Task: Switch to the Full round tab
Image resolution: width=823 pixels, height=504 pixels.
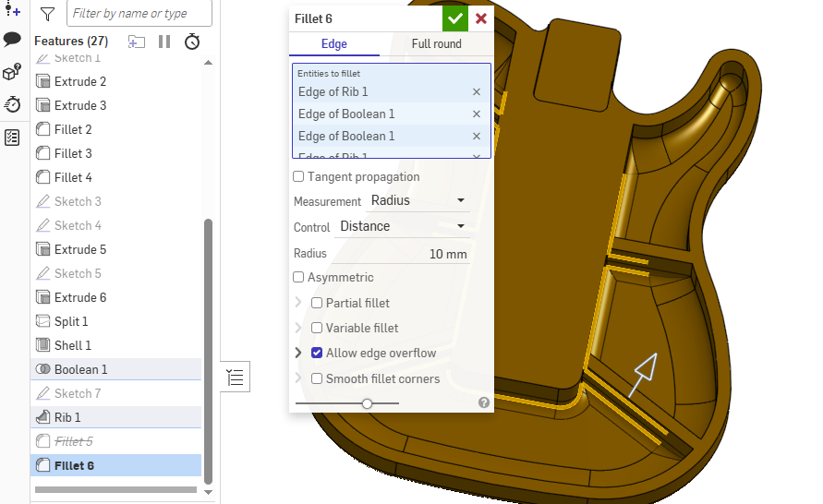Action: [437, 44]
